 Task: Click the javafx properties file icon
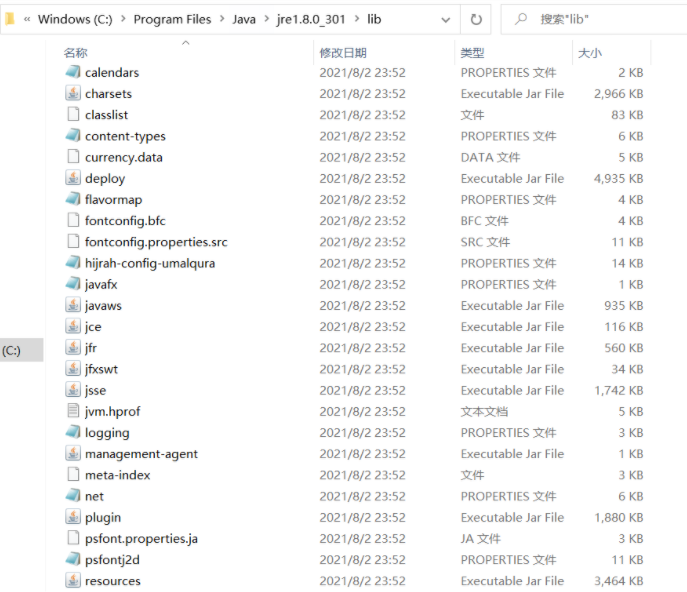coord(73,284)
